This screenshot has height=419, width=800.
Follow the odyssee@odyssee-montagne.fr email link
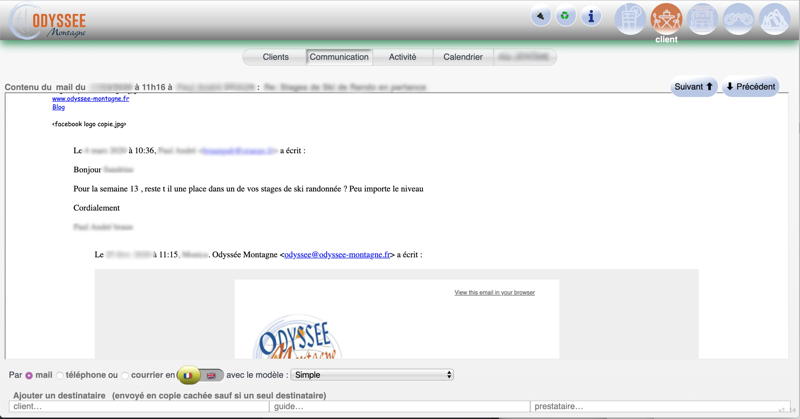(x=337, y=255)
